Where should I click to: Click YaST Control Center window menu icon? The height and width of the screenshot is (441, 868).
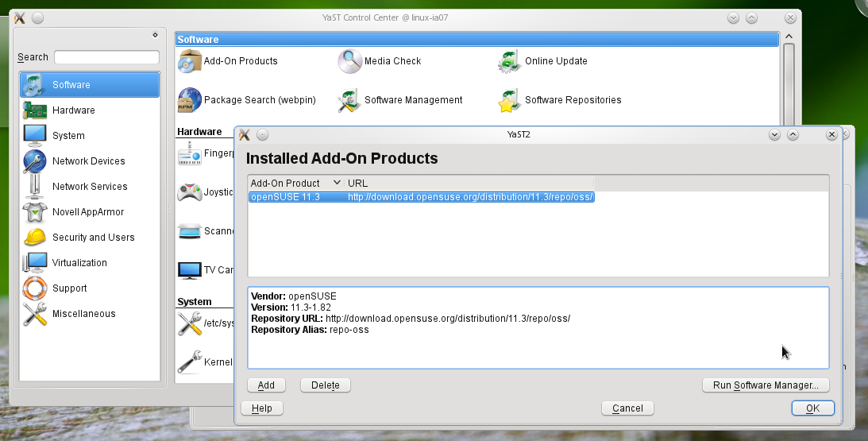(19, 17)
